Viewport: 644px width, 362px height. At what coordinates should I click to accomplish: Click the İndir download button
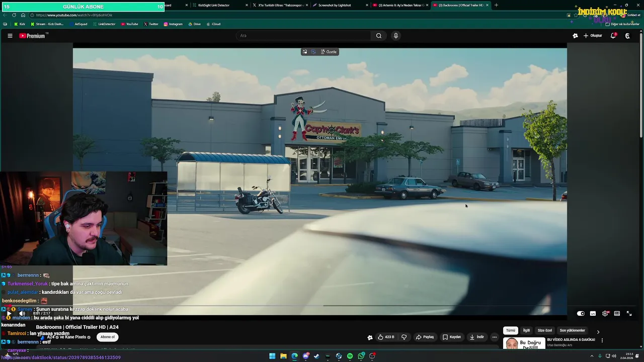[477, 337]
